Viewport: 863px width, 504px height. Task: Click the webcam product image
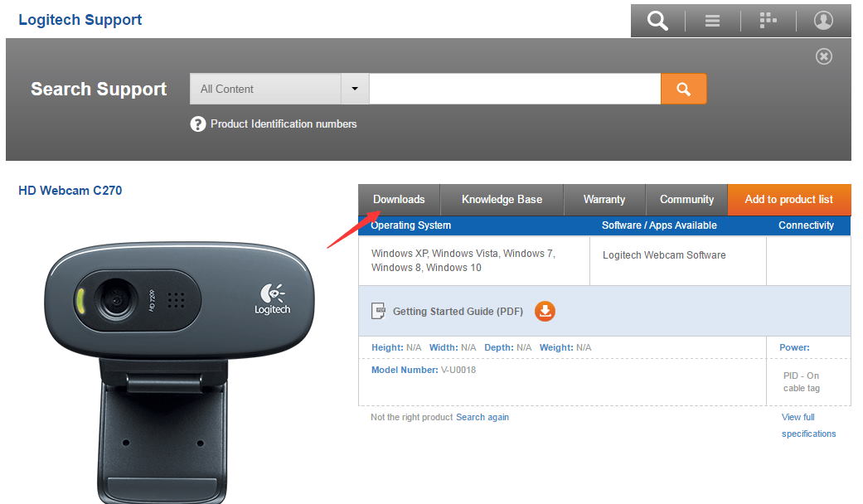(x=179, y=371)
